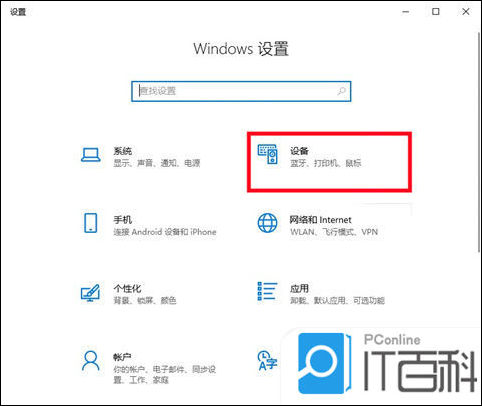Minimize the 设置 window

click(x=406, y=12)
